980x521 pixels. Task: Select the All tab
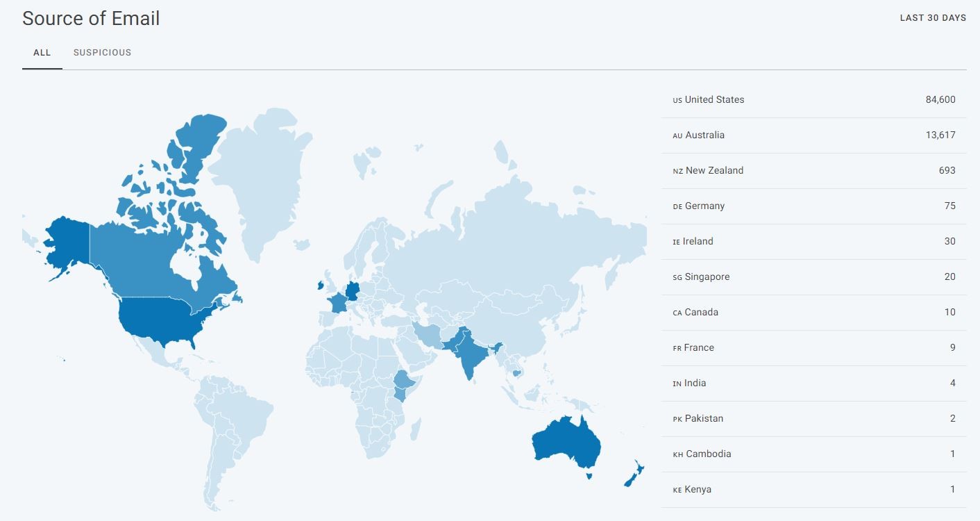42,53
